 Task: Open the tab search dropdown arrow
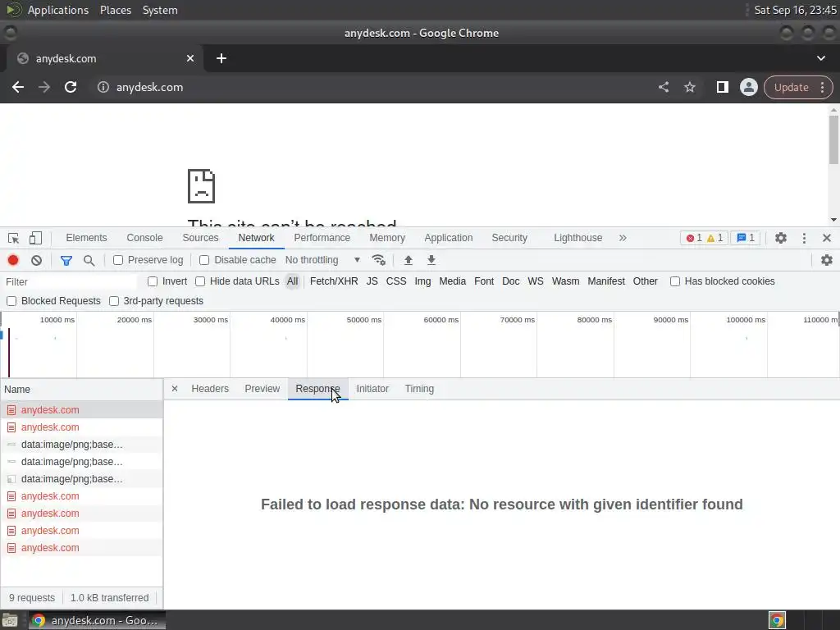click(820, 58)
